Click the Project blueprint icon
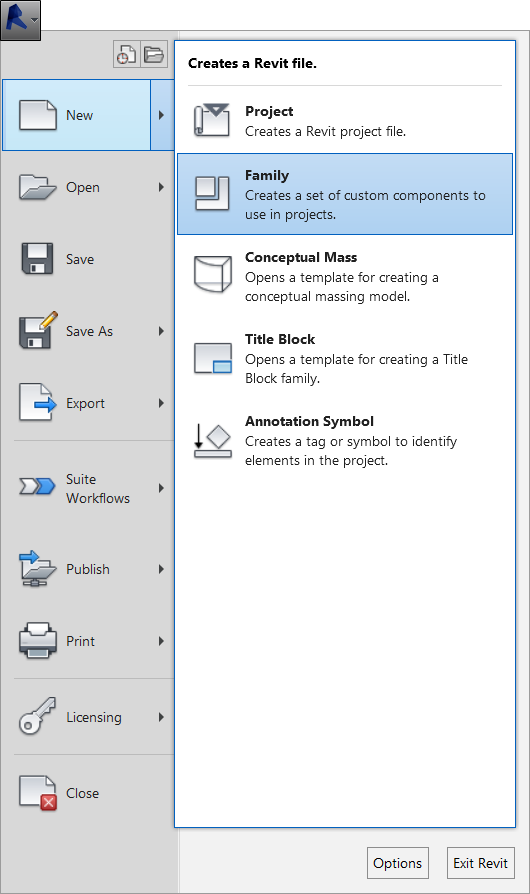530x894 pixels. pos(212,120)
